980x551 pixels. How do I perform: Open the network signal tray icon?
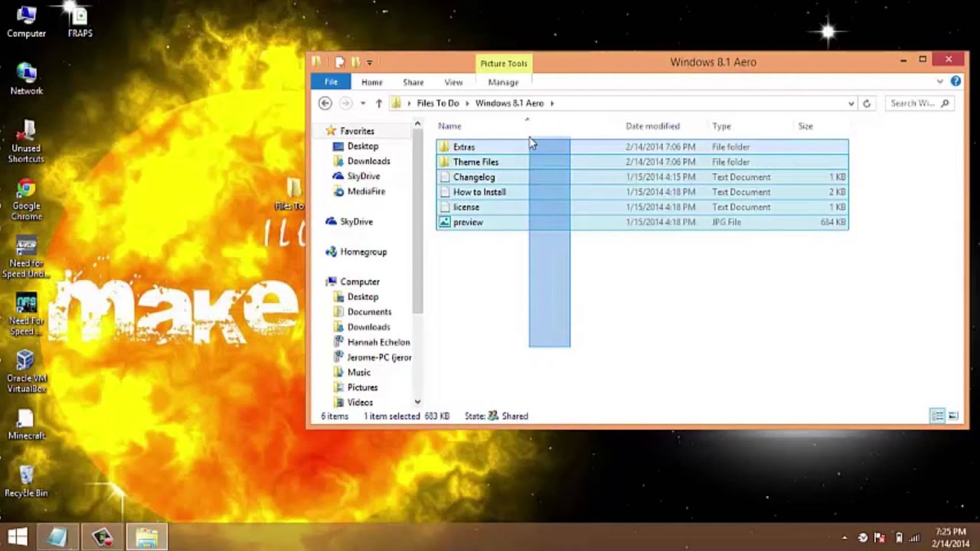(916, 537)
